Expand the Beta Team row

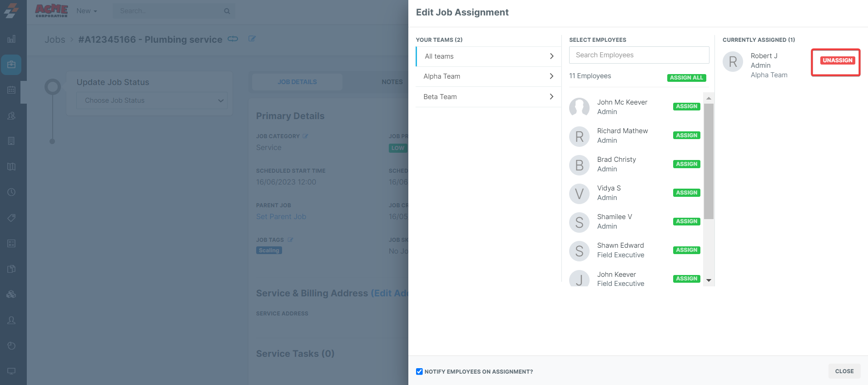pos(488,97)
